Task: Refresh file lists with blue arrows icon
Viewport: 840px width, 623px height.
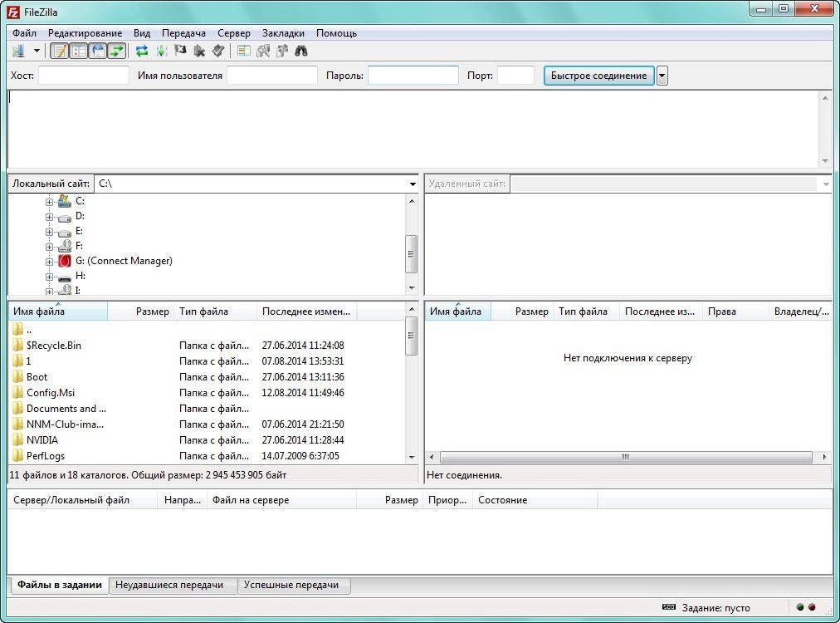Action: click(141, 51)
